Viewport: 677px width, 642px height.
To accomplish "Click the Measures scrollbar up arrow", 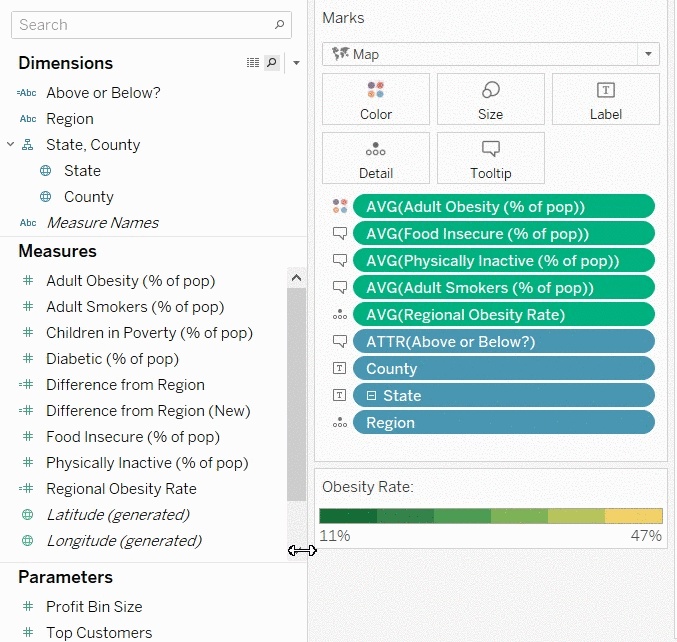I will (x=296, y=278).
